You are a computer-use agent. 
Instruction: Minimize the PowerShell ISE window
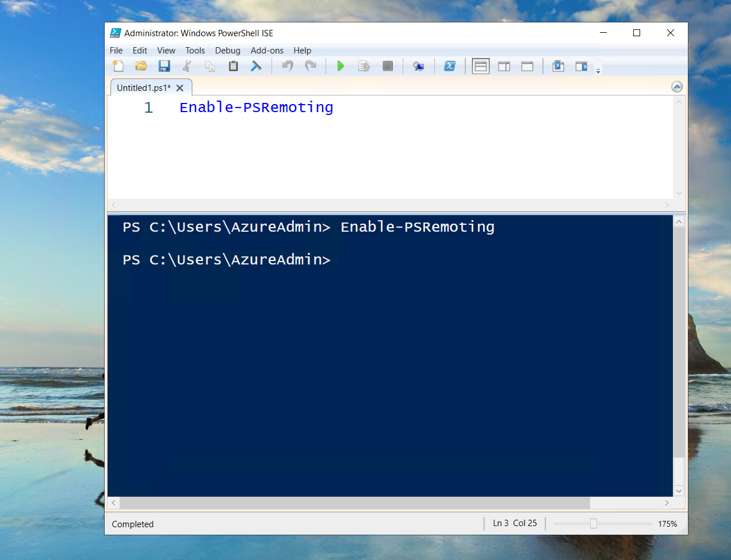(603, 33)
